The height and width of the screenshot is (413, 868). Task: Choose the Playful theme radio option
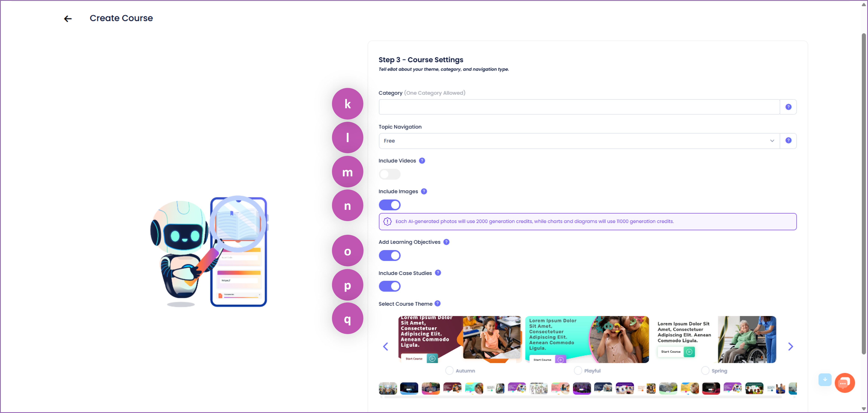coord(578,371)
